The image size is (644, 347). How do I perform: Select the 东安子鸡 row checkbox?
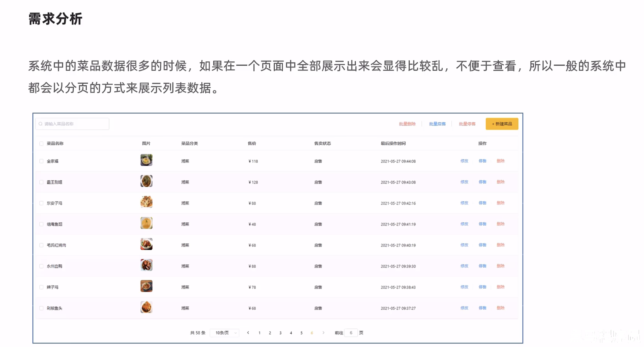click(x=41, y=203)
